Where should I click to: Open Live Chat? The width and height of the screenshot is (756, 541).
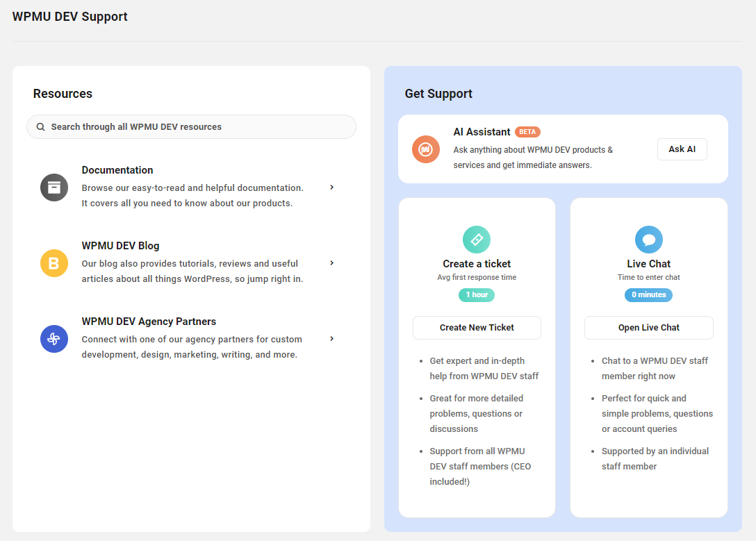(x=648, y=327)
